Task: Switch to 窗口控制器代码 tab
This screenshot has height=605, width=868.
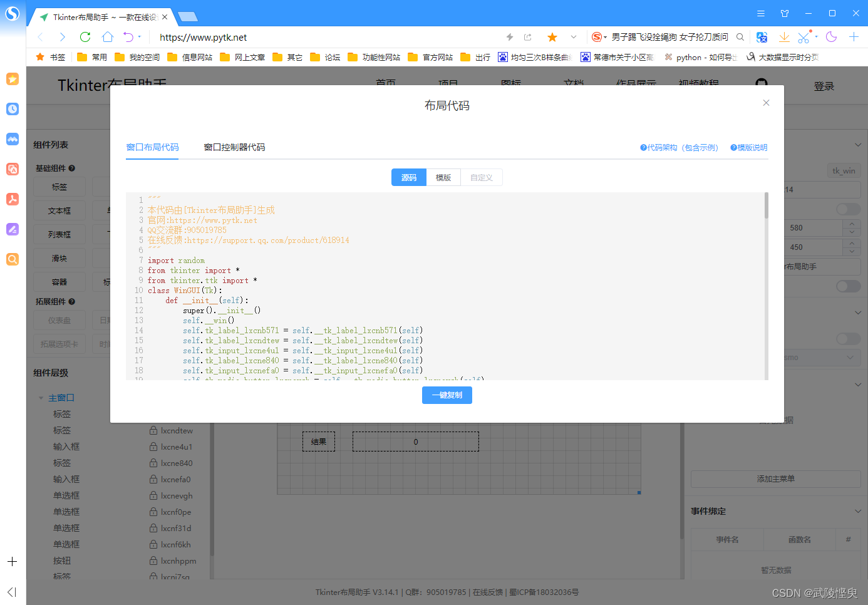Action: click(x=234, y=147)
